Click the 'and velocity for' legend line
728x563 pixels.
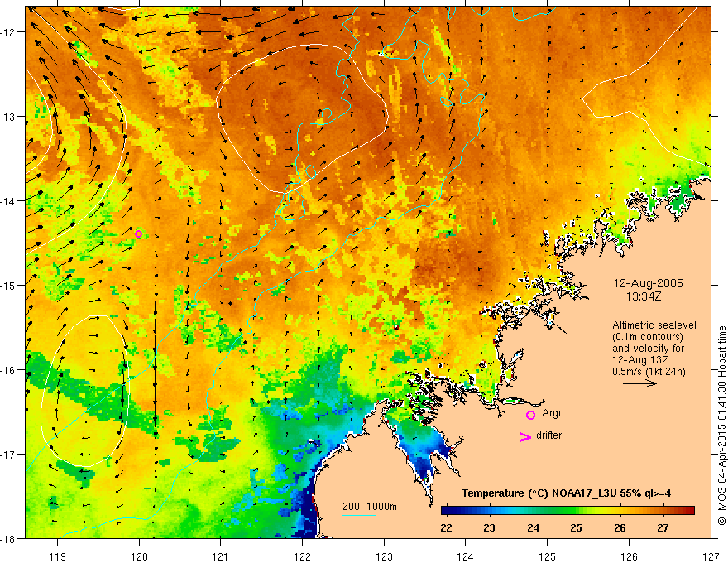point(649,349)
